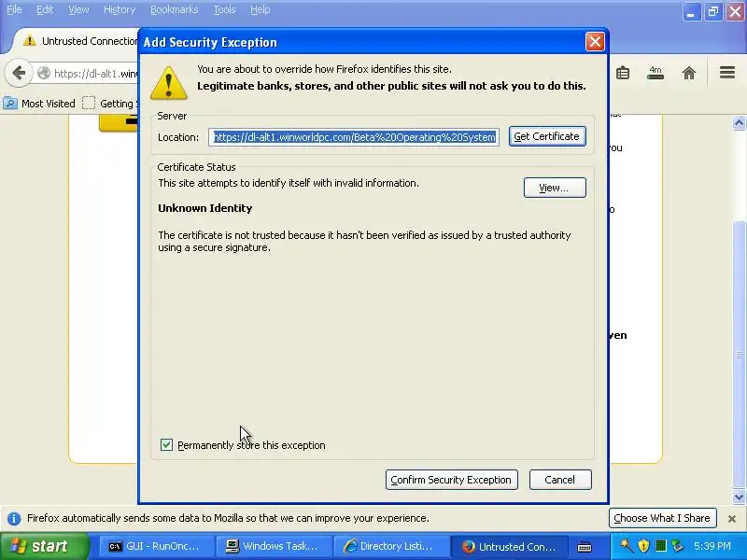Click the globe site identity icon
Image resolution: width=747 pixels, height=560 pixels.
pos(44,73)
